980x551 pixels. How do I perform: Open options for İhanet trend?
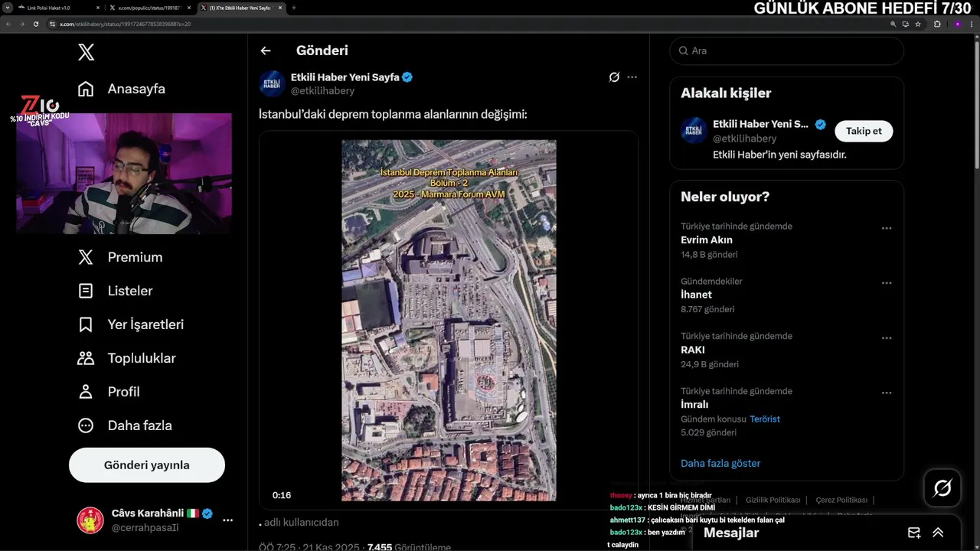tap(887, 283)
